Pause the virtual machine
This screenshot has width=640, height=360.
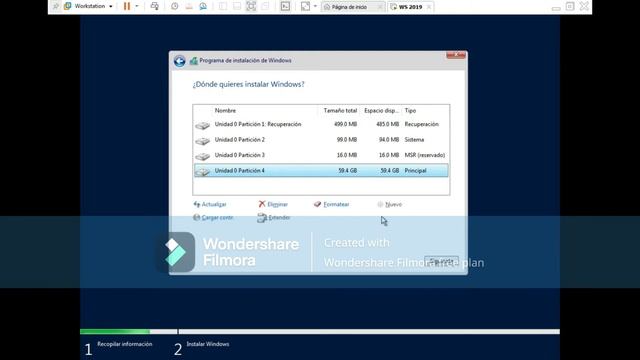click(x=127, y=6)
